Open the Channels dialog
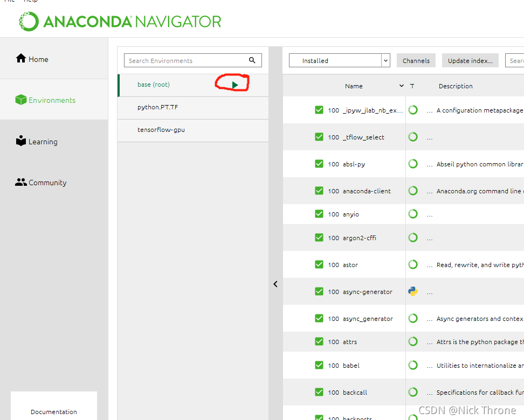Viewport: 524px width, 420px height. [416, 60]
